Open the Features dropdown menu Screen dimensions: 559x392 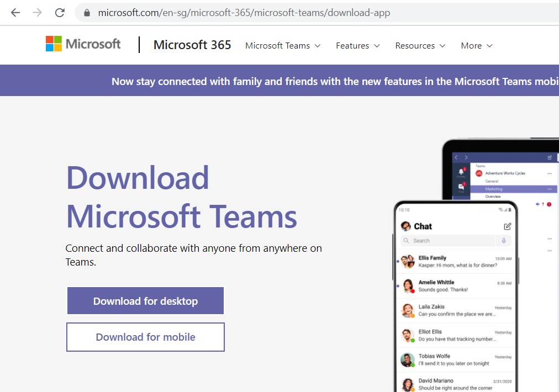tap(357, 46)
